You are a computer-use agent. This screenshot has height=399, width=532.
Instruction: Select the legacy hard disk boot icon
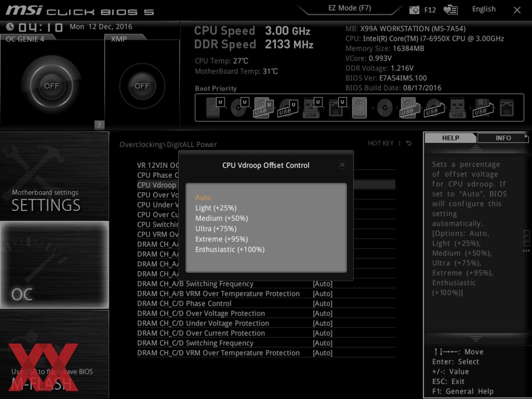tap(359, 108)
